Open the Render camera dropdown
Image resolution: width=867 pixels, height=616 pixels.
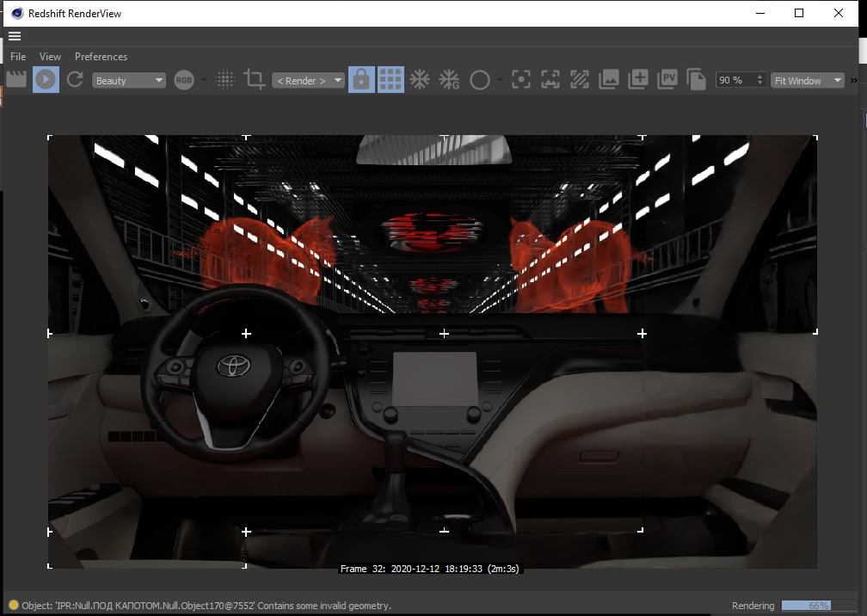click(308, 80)
